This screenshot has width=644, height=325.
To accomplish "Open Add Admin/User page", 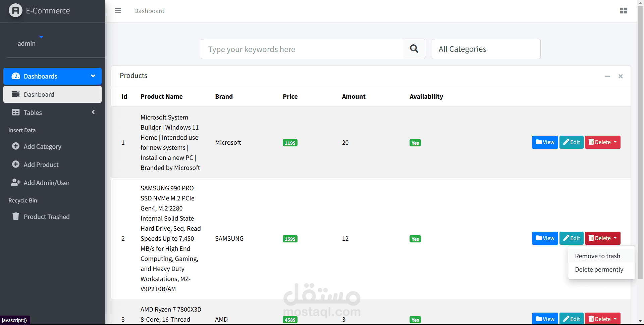I will [x=46, y=183].
